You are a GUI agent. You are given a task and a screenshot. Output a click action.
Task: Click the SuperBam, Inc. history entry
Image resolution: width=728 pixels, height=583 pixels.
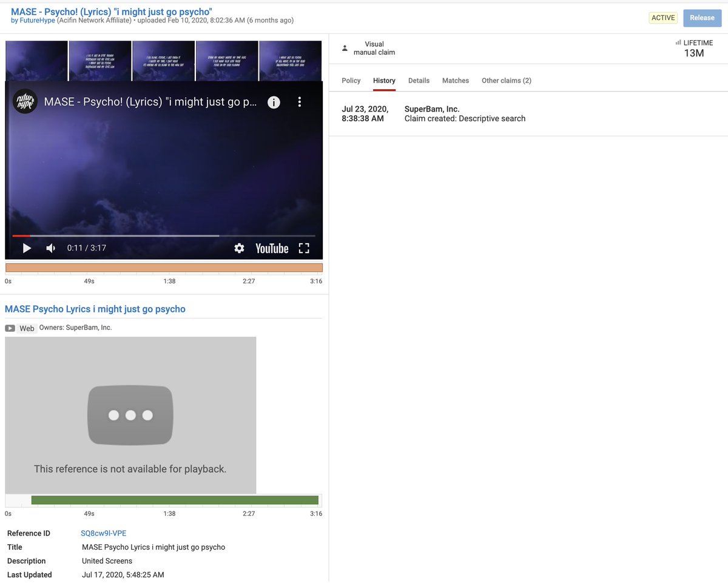pyautogui.click(x=432, y=109)
